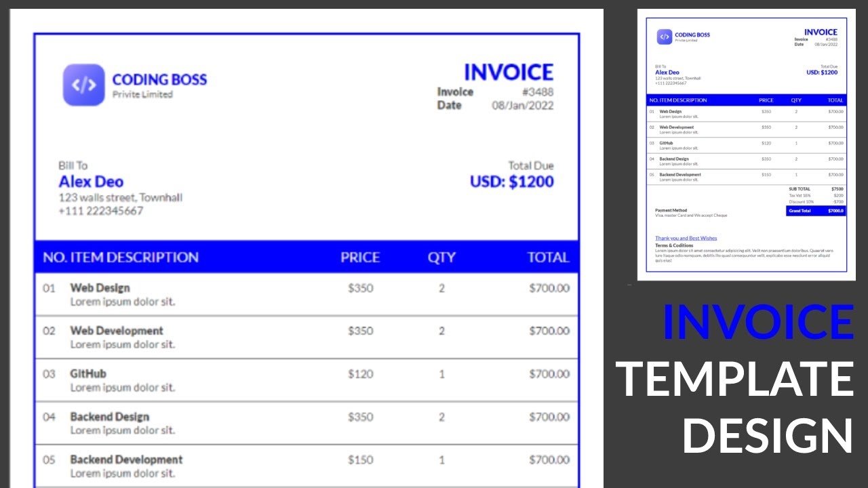Click the PRICE column header

coord(360,258)
